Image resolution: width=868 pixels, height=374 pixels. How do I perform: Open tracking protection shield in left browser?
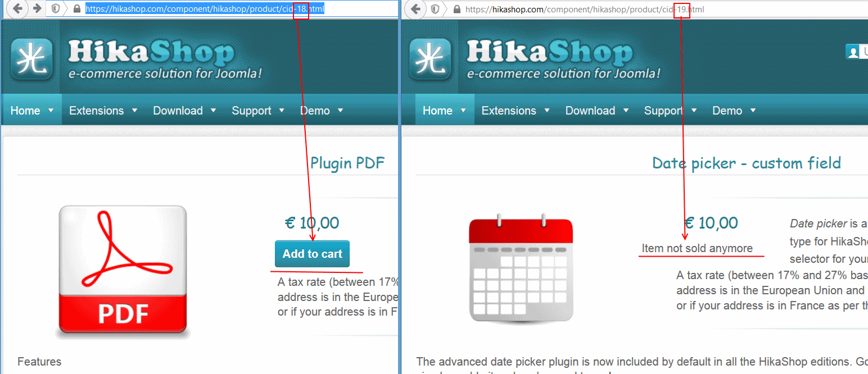pyautogui.click(x=56, y=9)
